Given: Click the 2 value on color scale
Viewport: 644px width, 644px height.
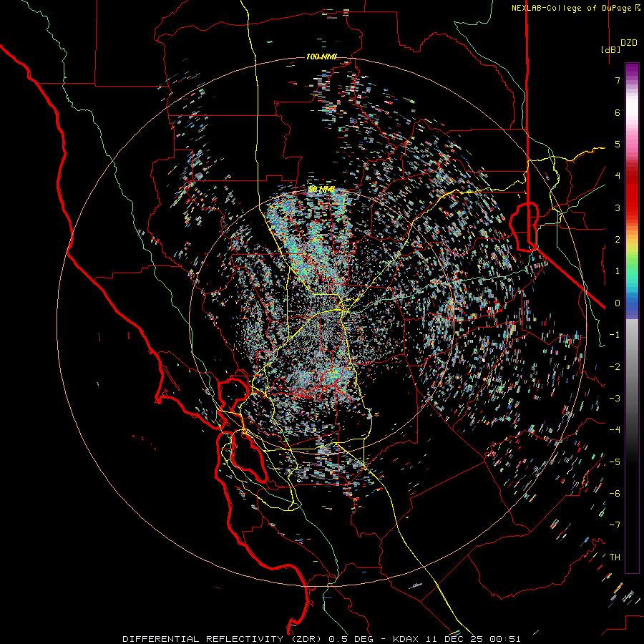Looking at the screenshot, I should click(x=618, y=239).
